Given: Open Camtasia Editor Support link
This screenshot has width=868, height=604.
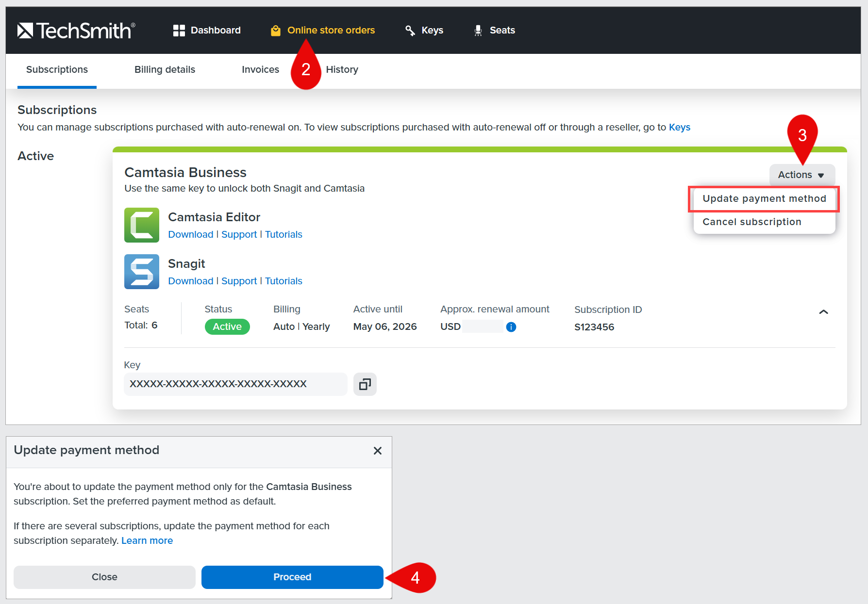Looking at the screenshot, I should coord(239,235).
